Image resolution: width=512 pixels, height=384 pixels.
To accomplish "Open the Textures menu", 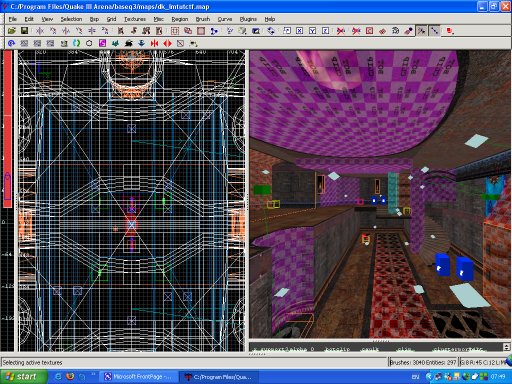I will [135, 19].
